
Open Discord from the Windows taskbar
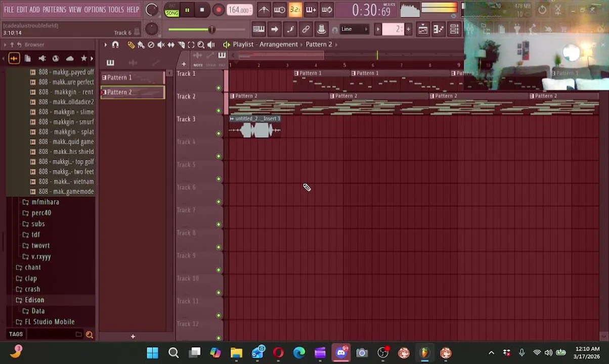tap(341, 352)
